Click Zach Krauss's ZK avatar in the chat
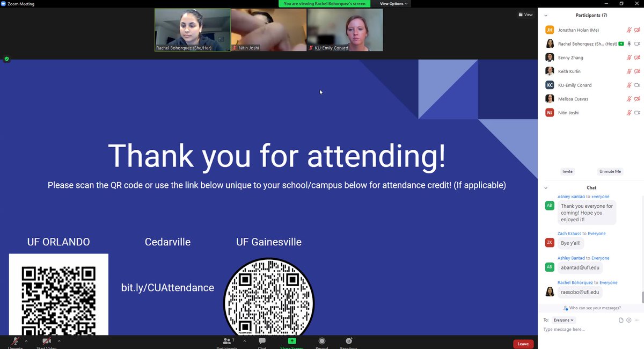Viewport: 644px width, 349px height. [x=550, y=243]
